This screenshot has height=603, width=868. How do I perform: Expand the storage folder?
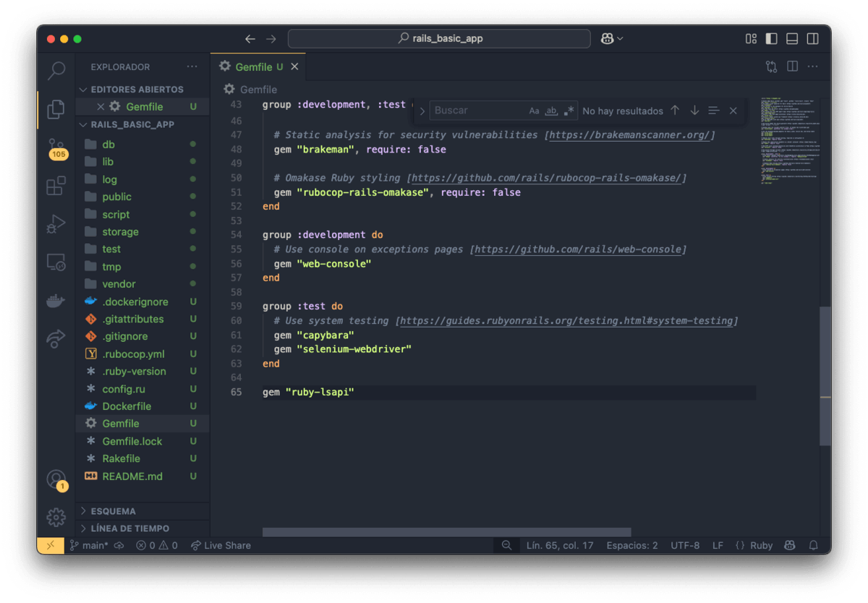point(142,232)
